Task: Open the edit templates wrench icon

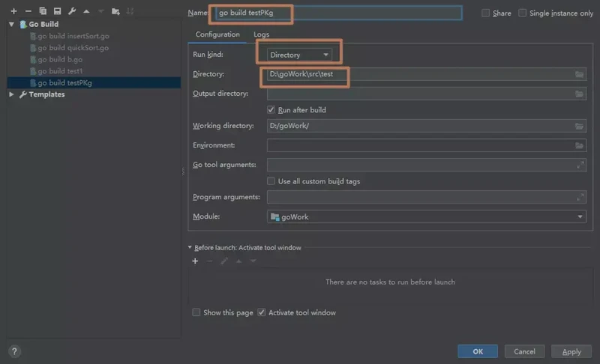Action: click(71, 11)
